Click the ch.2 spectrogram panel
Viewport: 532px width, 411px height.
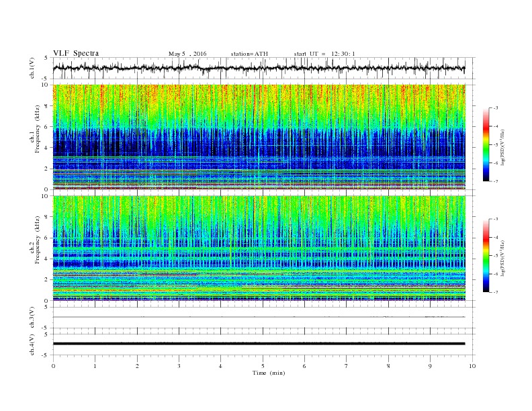(x=259, y=248)
